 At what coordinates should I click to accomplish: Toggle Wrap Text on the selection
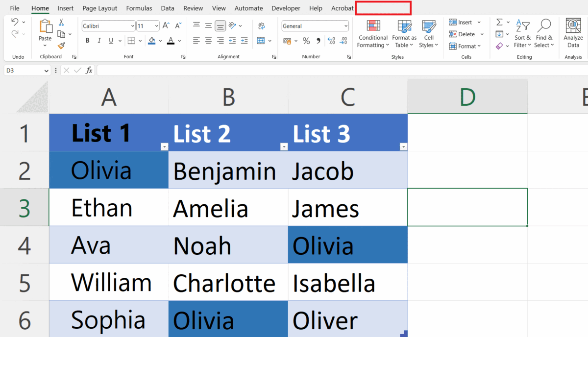click(x=262, y=25)
